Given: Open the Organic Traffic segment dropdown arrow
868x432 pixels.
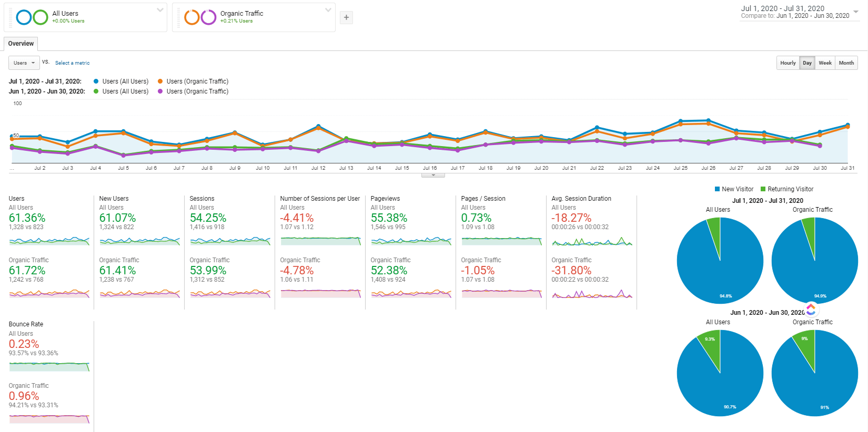Looking at the screenshot, I should pyautogui.click(x=328, y=10).
